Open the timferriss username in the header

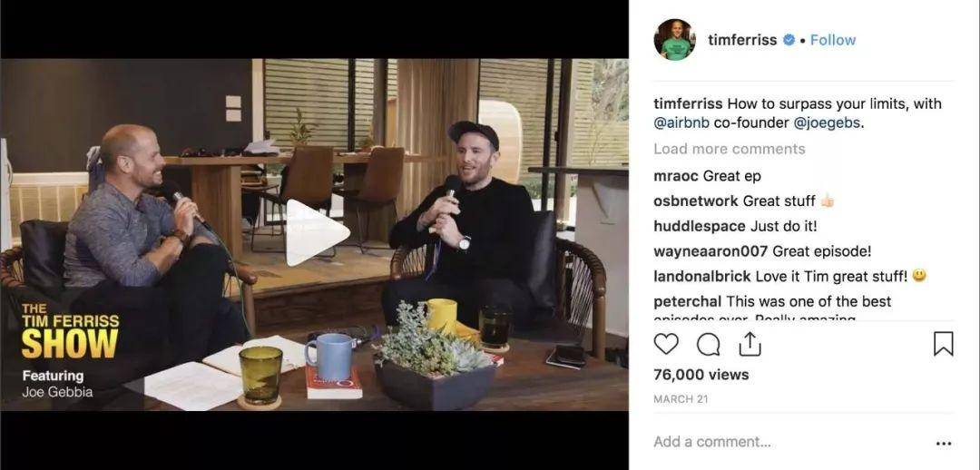pos(742,40)
